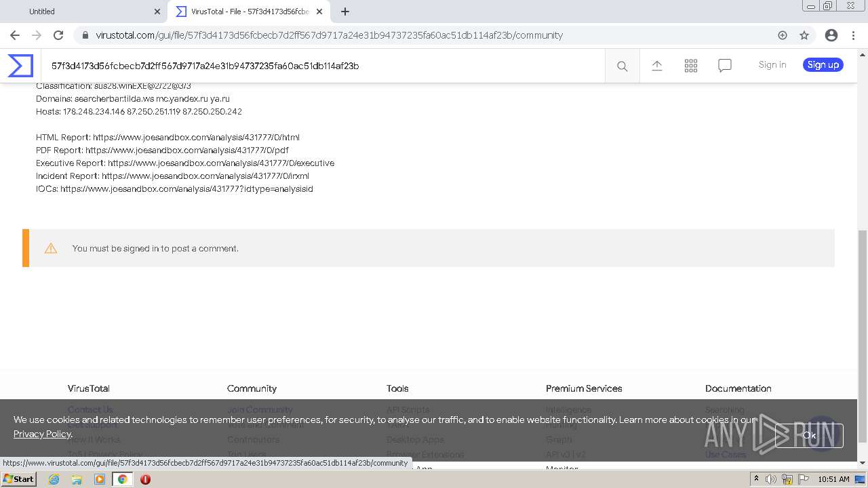Open the Chrome profile avatar
Viewport: 868px width, 488px height.
pyautogui.click(x=831, y=35)
